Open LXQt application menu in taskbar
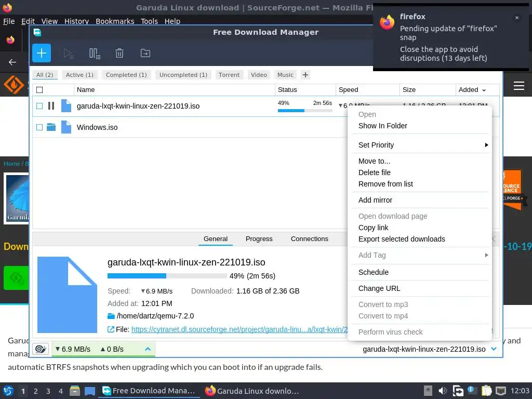 (x=8, y=391)
